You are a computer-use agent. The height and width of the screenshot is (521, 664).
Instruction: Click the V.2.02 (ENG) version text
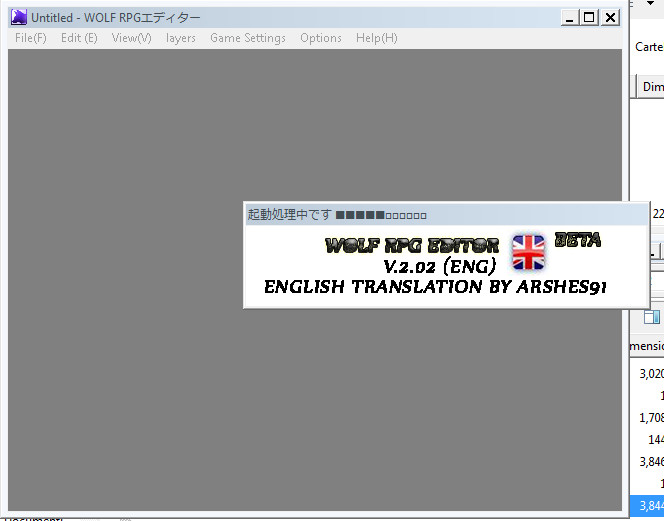point(439,266)
